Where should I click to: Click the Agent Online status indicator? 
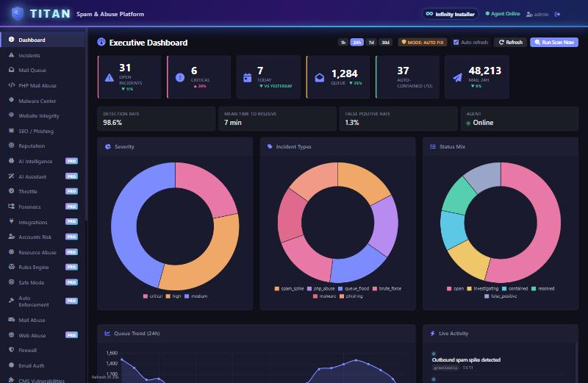(503, 14)
